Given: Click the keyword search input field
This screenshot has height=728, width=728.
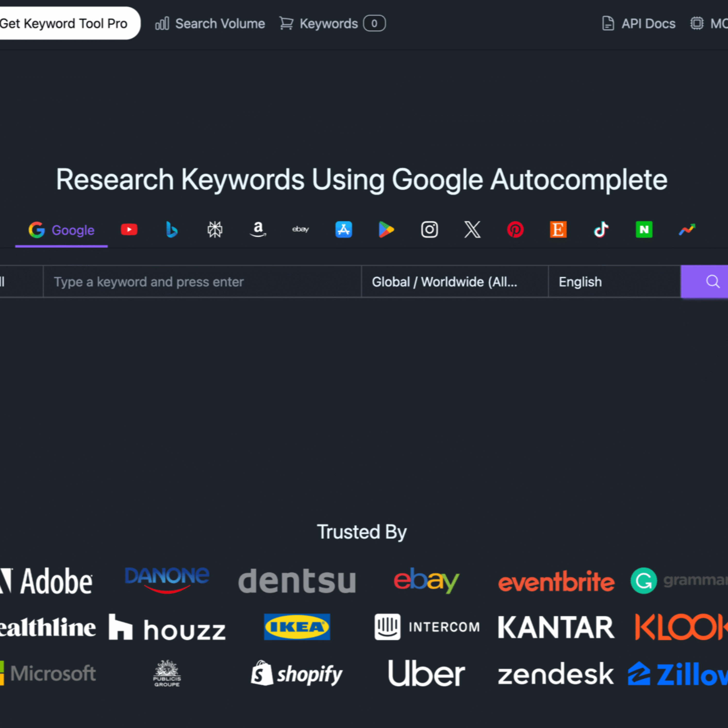Looking at the screenshot, I should pyautogui.click(x=202, y=281).
